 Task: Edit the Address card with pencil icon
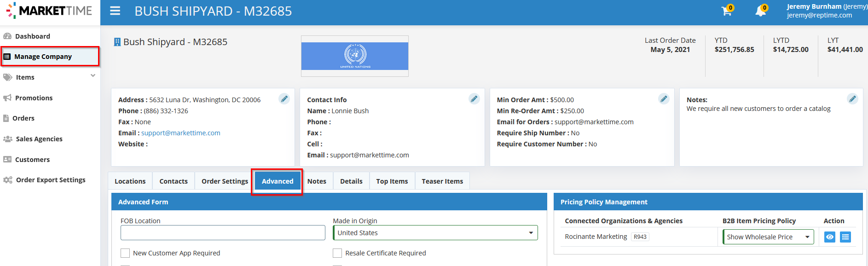[x=284, y=99]
